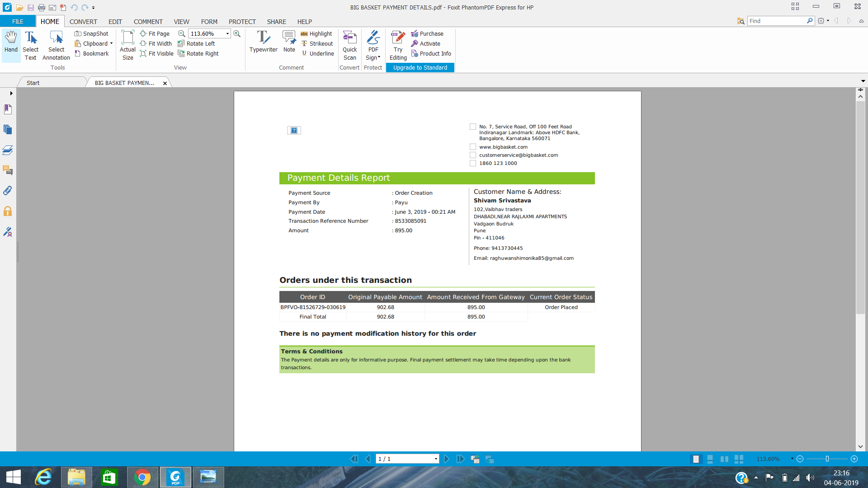Add a Note comment
Image resolution: width=868 pixels, height=488 pixels.
click(x=289, y=42)
